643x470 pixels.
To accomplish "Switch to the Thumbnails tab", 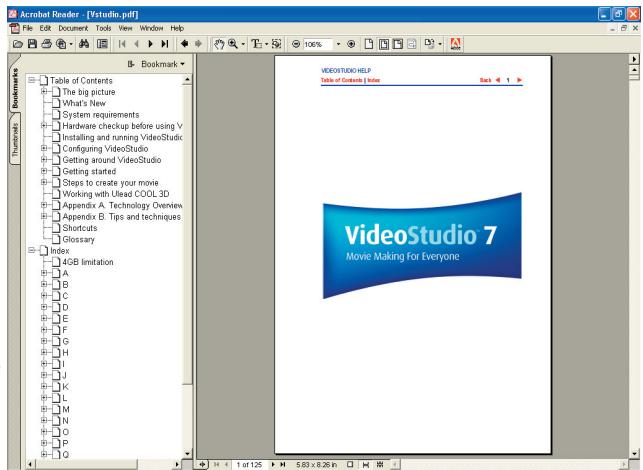I will [x=15, y=140].
